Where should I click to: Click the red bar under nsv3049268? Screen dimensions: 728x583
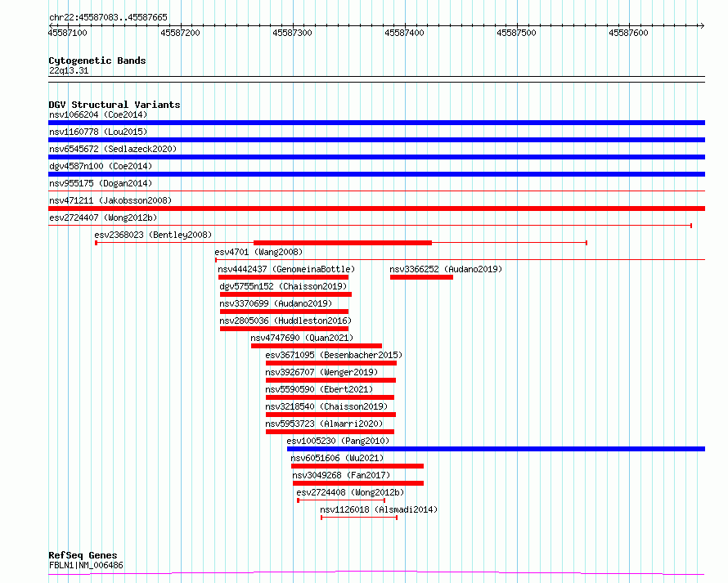point(358,483)
